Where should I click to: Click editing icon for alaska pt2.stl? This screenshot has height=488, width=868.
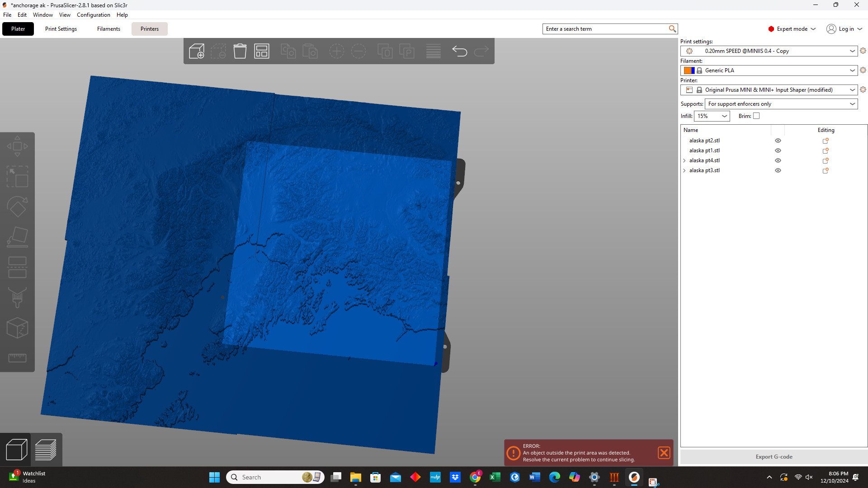click(x=826, y=141)
